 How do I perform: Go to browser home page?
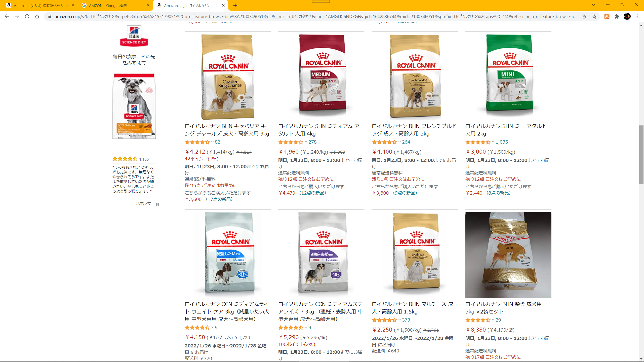click(x=37, y=17)
